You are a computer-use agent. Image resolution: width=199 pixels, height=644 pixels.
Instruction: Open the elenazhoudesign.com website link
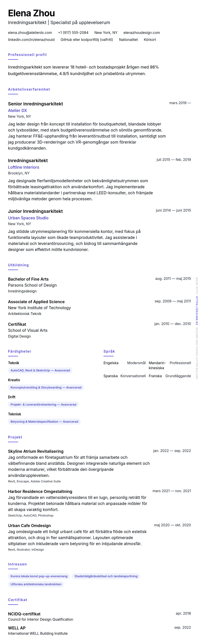tap(142, 33)
